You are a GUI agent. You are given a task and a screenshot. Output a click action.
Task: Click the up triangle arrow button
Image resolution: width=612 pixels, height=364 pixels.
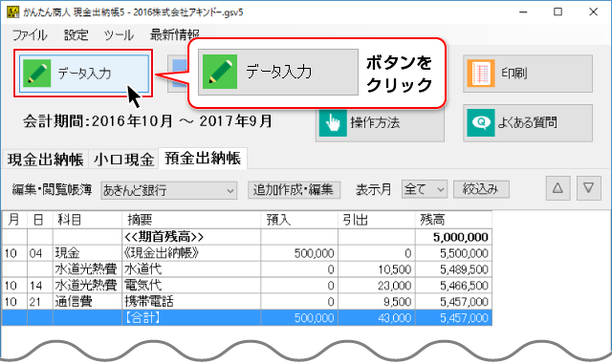[x=557, y=188]
